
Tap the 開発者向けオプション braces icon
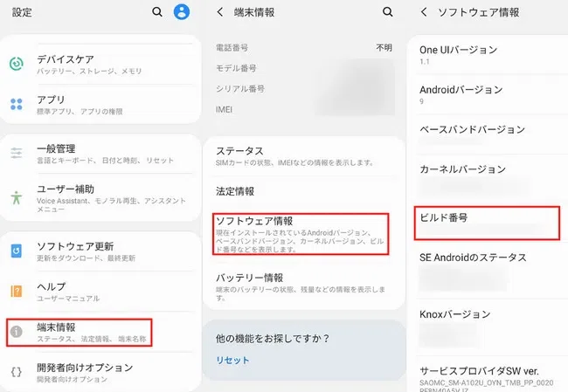17,372
